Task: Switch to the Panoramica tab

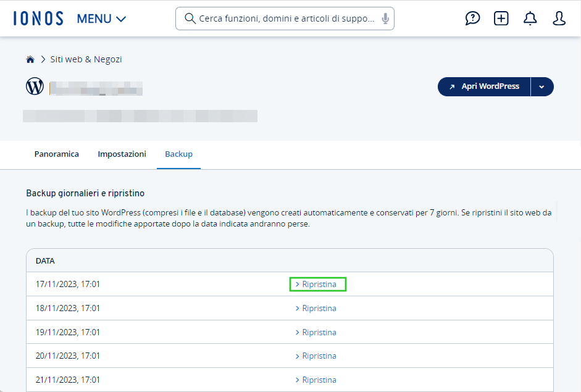Action: [x=57, y=154]
